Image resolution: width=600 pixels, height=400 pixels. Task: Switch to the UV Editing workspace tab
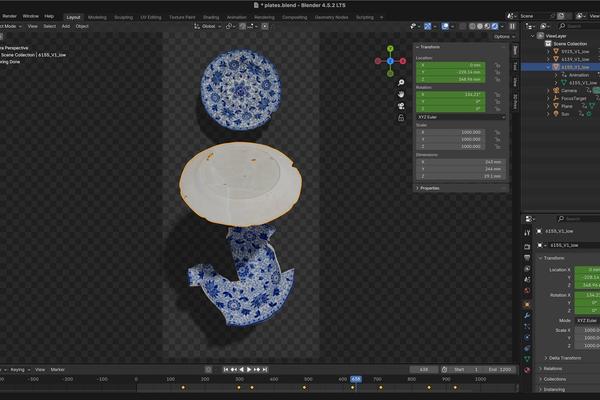point(151,17)
